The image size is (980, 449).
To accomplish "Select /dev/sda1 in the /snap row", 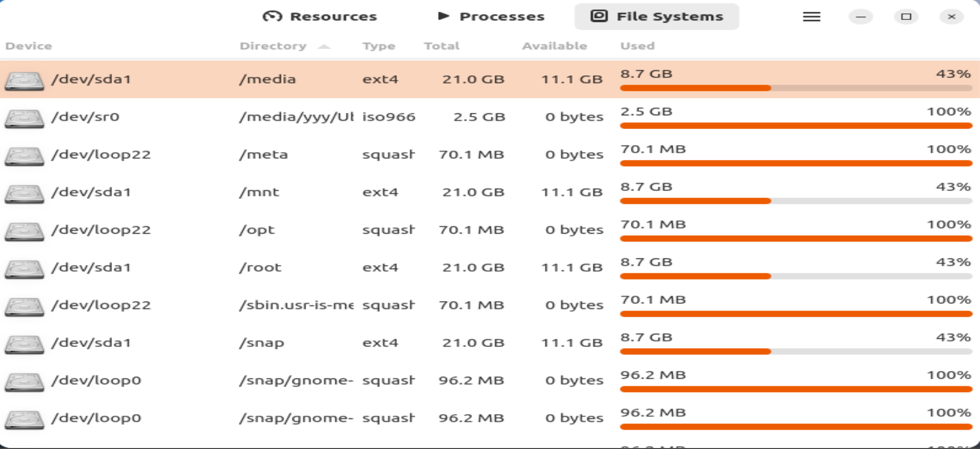I will click(x=91, y=343).
